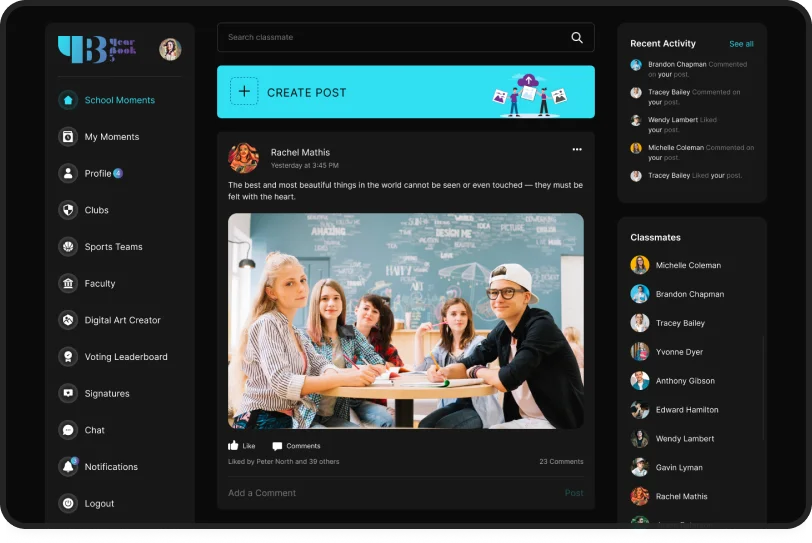
Task: Open Sports Teams ball icon
Action: [68, 247]
